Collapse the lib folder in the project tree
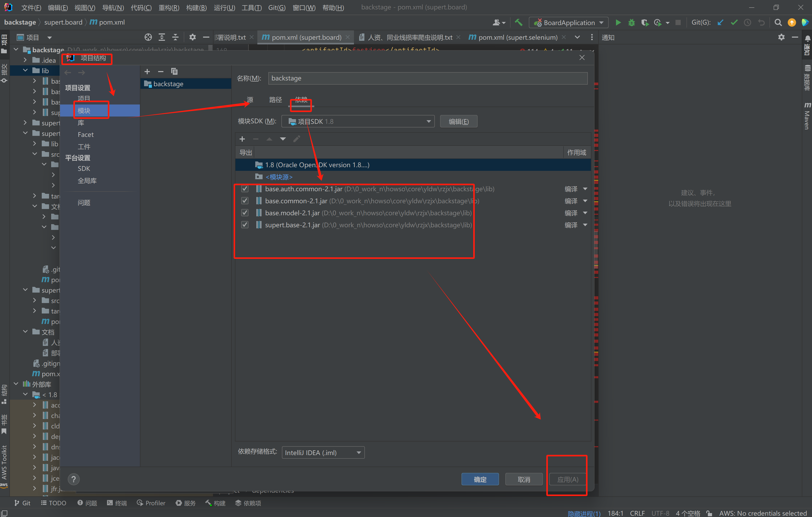The image size is (812, 517). 25,71
